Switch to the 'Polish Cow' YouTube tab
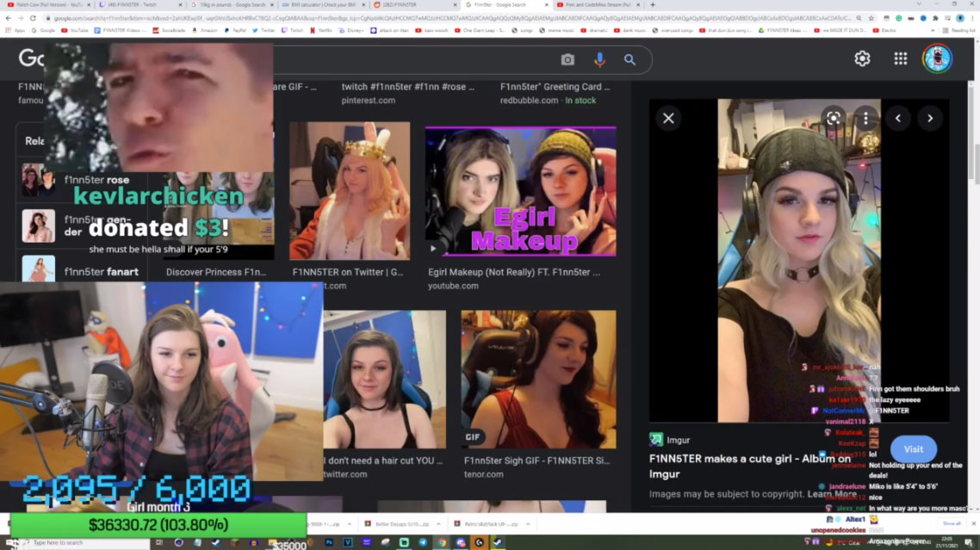This screenshot has width=980, height=550. 48,4
